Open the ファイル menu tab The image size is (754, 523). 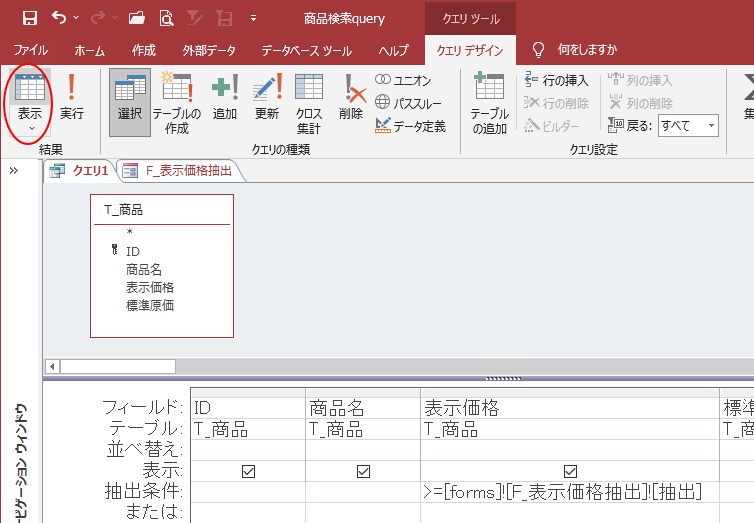30,50
